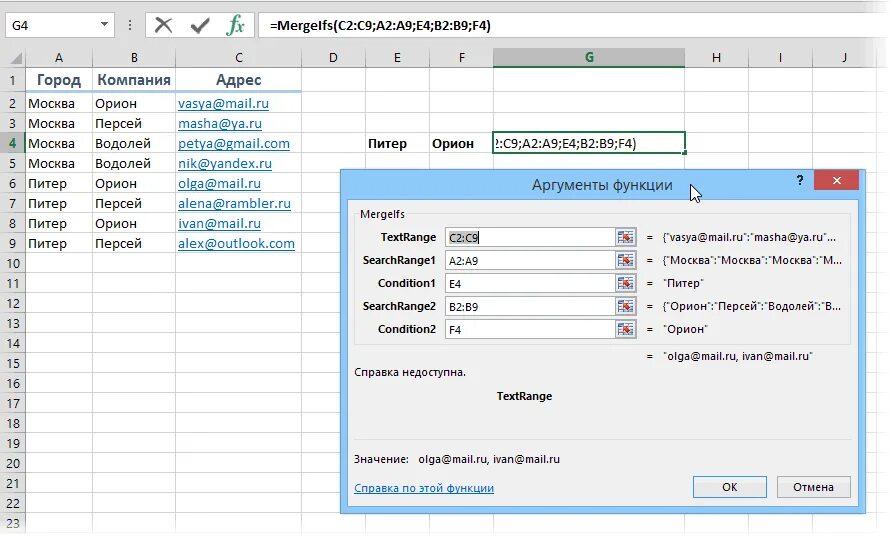Select the Компания header cell
The image size is (891, 537).
click(134, 80)
